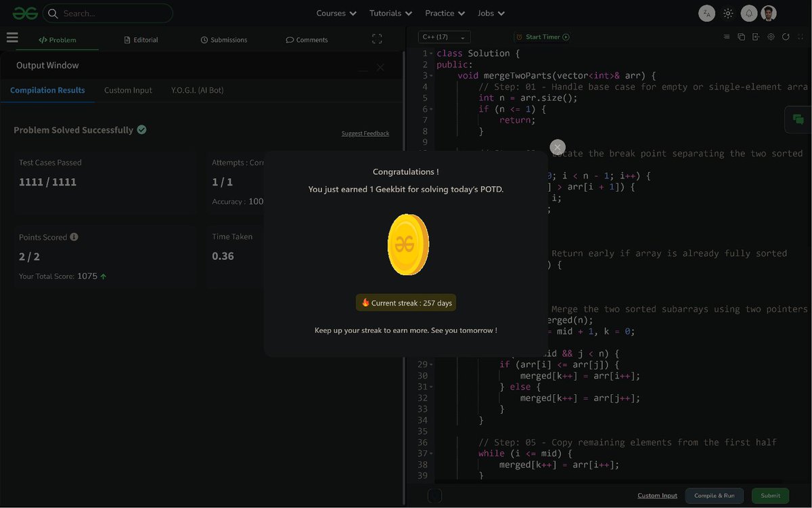Click the Suggest Feedback link

point(365,133)
